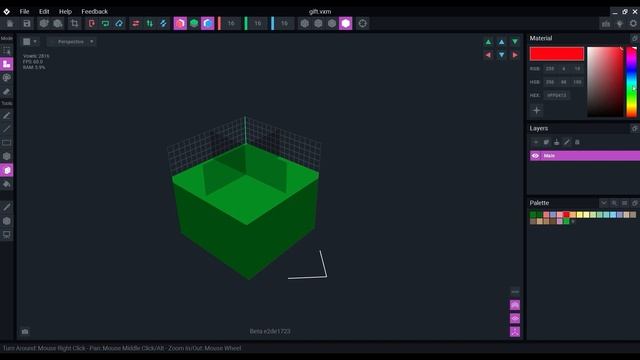Viewport: 640px width, 360px height.
Task: Select the highlighted white hexagon display mode
Action: [345, 24]
